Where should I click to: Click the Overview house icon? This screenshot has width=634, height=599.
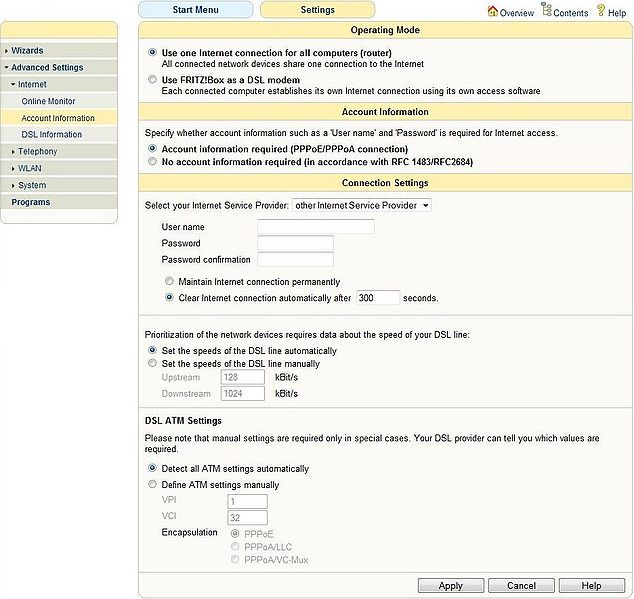pos(492,11)
